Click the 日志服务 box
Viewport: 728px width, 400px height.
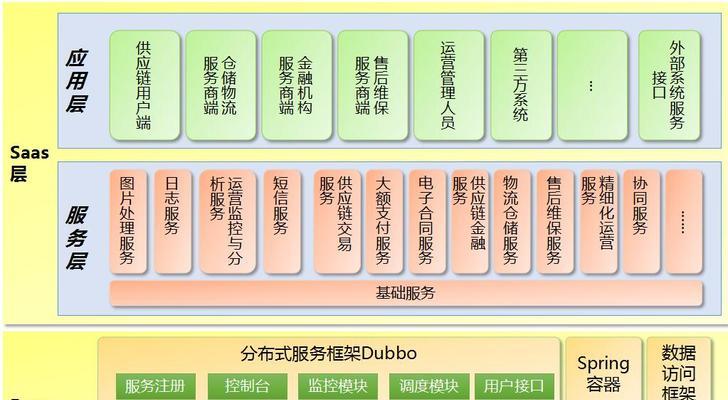[x=173, y=222]
